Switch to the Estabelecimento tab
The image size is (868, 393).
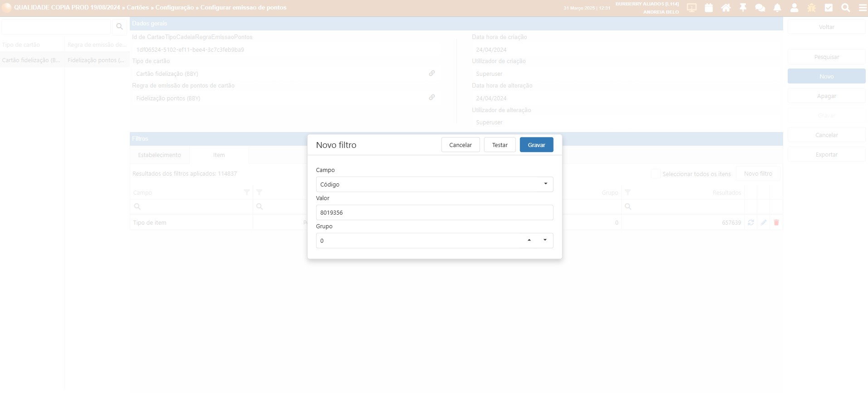coord(159,155)
